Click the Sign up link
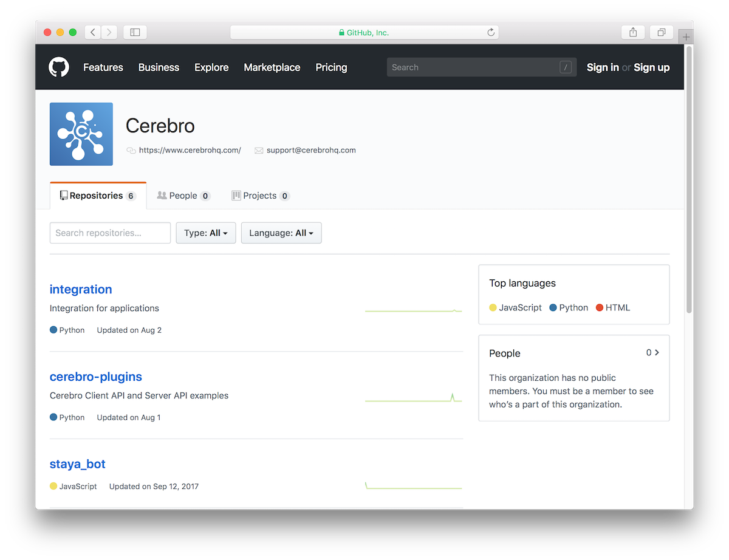The image size is (729, 560). click(x=652, y=67)
